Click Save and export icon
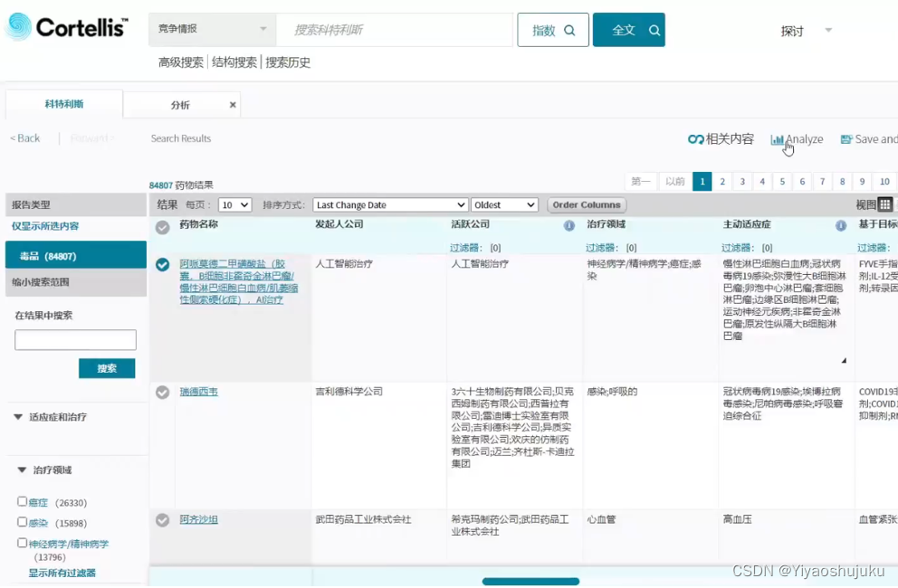This screenshot has width=898, height=588. [x=845, y=139]
